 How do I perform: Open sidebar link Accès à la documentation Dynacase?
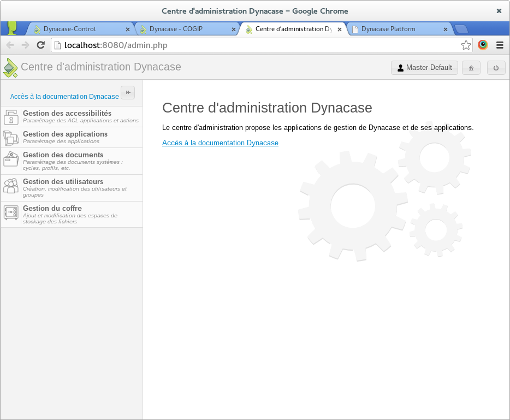(64, 97)
